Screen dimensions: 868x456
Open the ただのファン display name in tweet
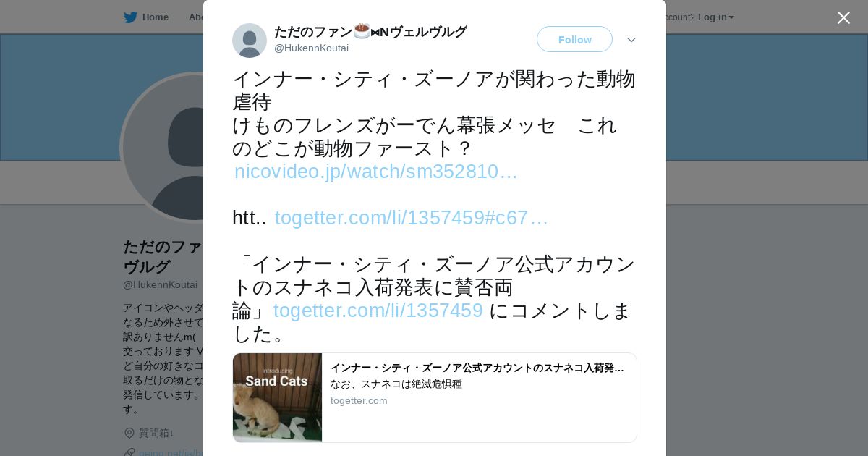point(370,32)
